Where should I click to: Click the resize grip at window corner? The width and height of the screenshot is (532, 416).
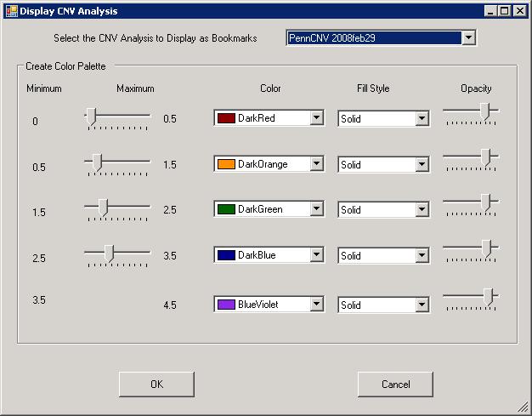point(523,407)
